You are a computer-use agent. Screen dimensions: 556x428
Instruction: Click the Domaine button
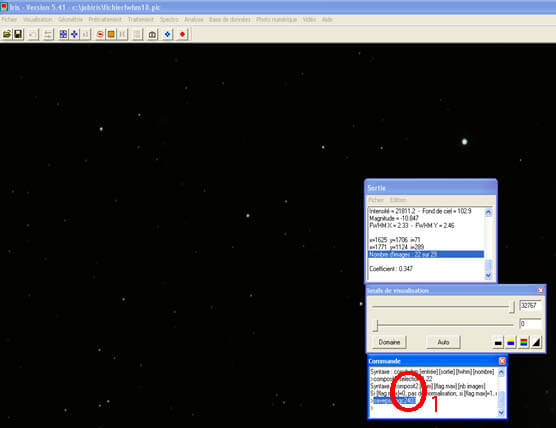coord(389,343)
